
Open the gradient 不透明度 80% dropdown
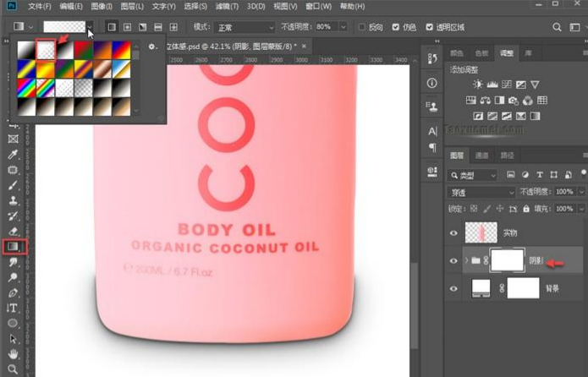tap(343, 27)
